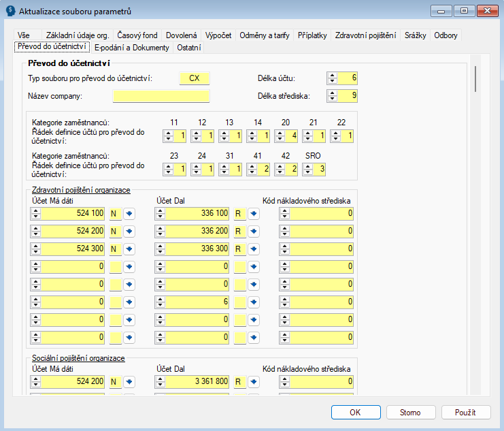Apply changes with Použít button
This screenshot has width=504, height=431.
coord(466,413)
